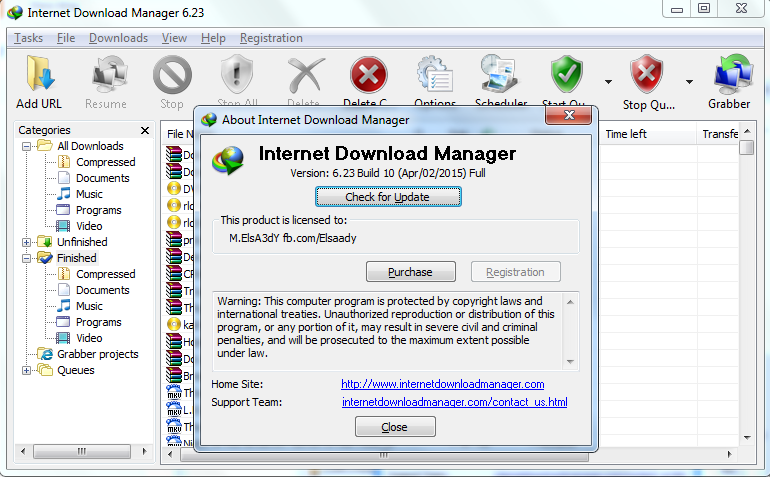The height and width of the screenshot is (477, 770).
Task: Click the Check for Update button
Action: 388,197
